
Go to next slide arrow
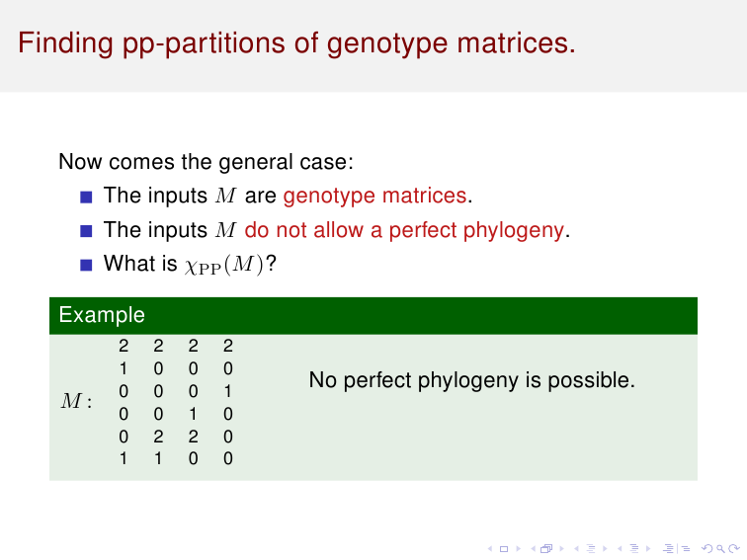pos(519,548)
